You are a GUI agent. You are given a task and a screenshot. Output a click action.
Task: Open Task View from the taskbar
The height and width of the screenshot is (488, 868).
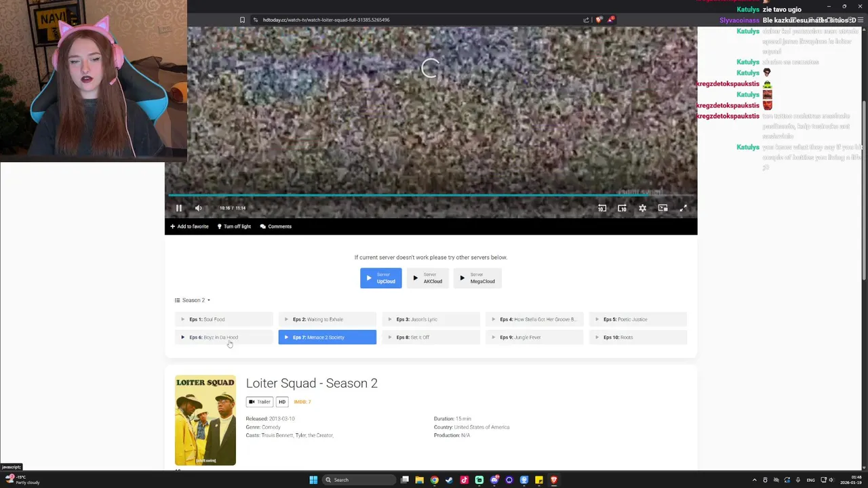click(x=405, y=480)
